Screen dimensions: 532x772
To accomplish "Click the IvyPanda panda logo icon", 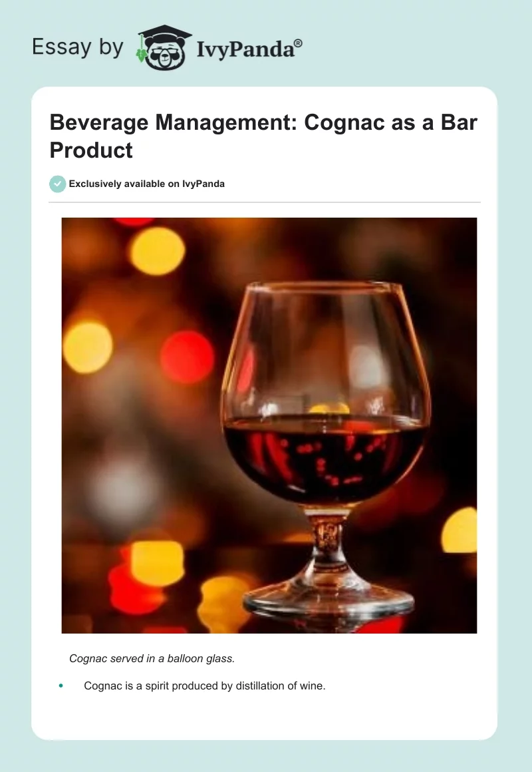I will tap(164, 48).
